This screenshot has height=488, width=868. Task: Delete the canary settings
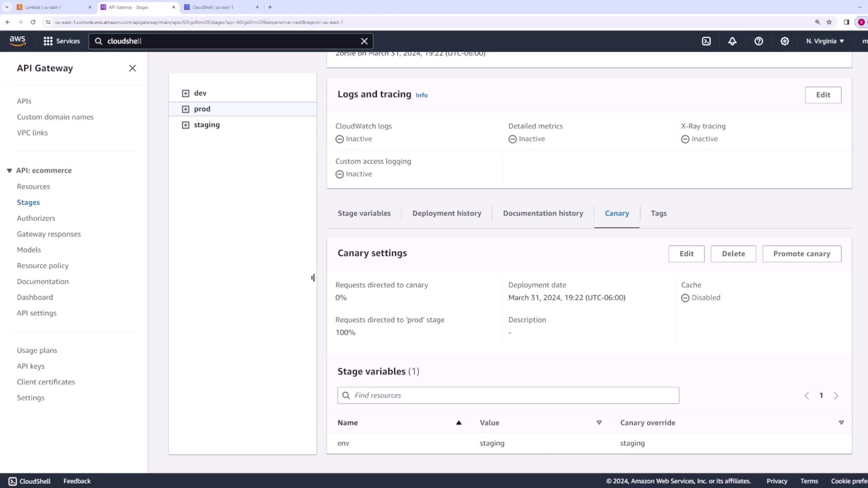(733, 254)
